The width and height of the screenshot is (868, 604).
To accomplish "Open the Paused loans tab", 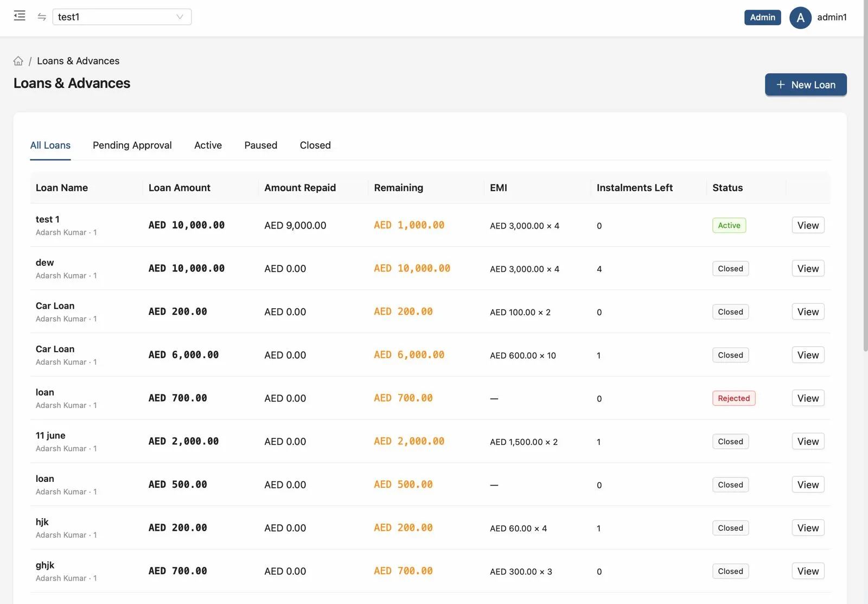I will point(261,145).
